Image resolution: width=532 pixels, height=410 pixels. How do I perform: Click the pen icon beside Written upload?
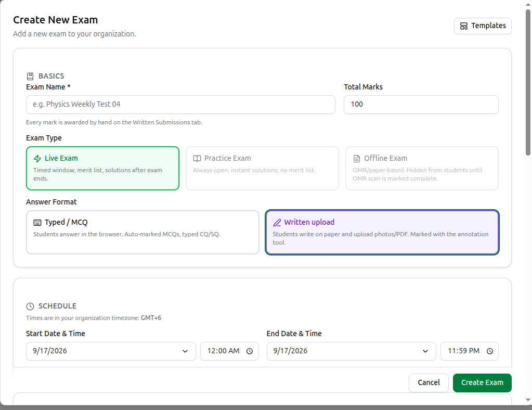coord(277,223)
